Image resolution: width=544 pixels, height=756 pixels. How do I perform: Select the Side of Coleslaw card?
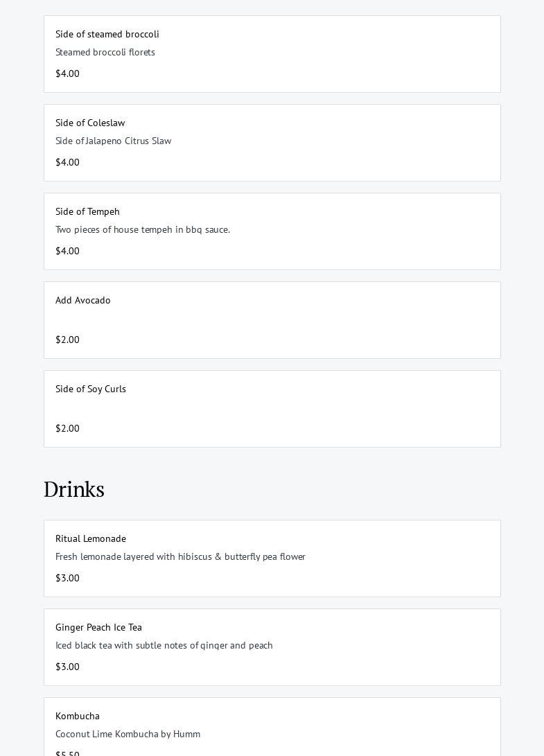point(272,143)
